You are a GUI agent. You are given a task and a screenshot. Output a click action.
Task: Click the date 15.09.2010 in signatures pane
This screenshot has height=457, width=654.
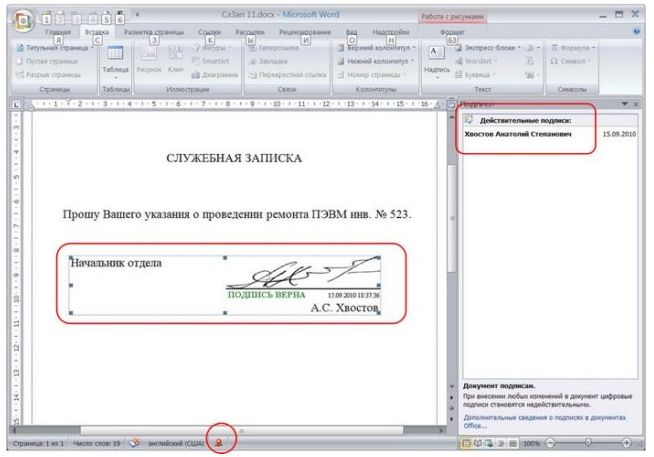point(619,134)
